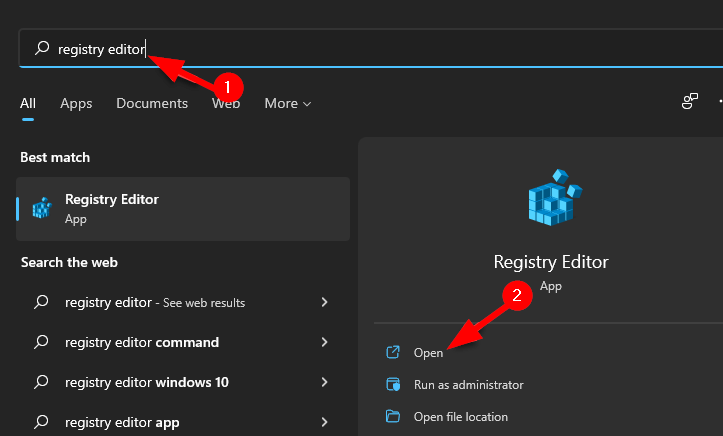
Task: Click the large Registry Editor icon in details pane
Action: coord(555,197)
